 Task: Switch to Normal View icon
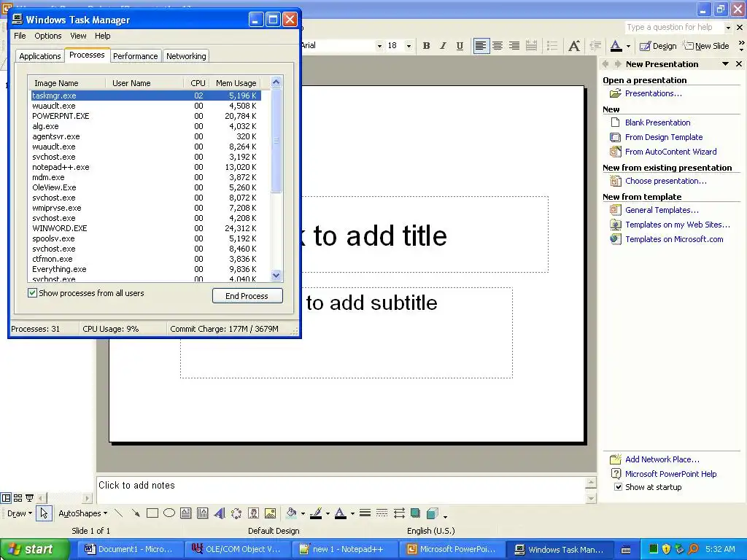click(6, 498)
